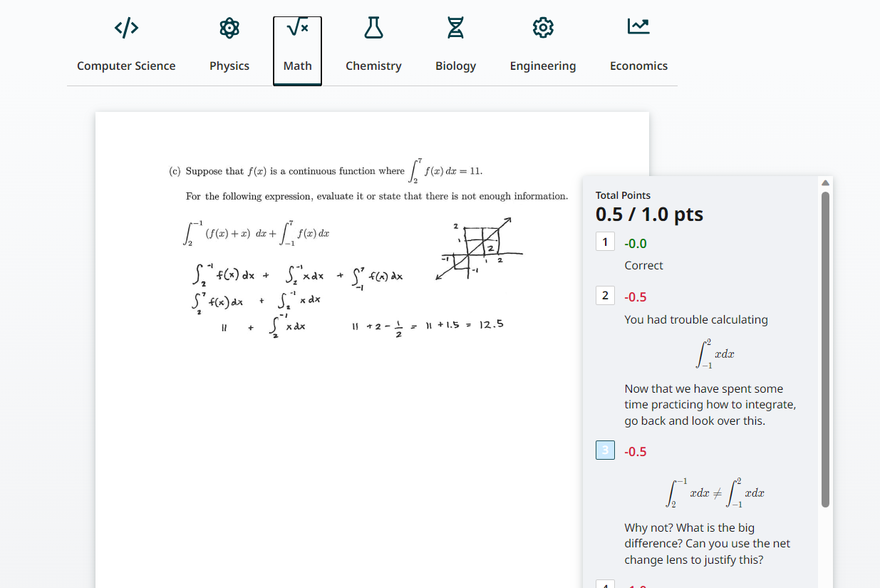Open the Engineering tab label

tap(542, 66)
